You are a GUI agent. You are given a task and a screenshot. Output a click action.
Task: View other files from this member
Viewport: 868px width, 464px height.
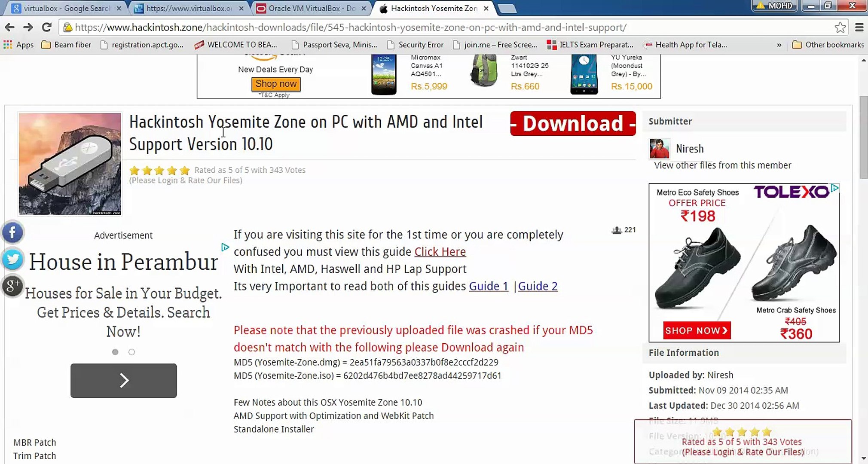[722, 165]
